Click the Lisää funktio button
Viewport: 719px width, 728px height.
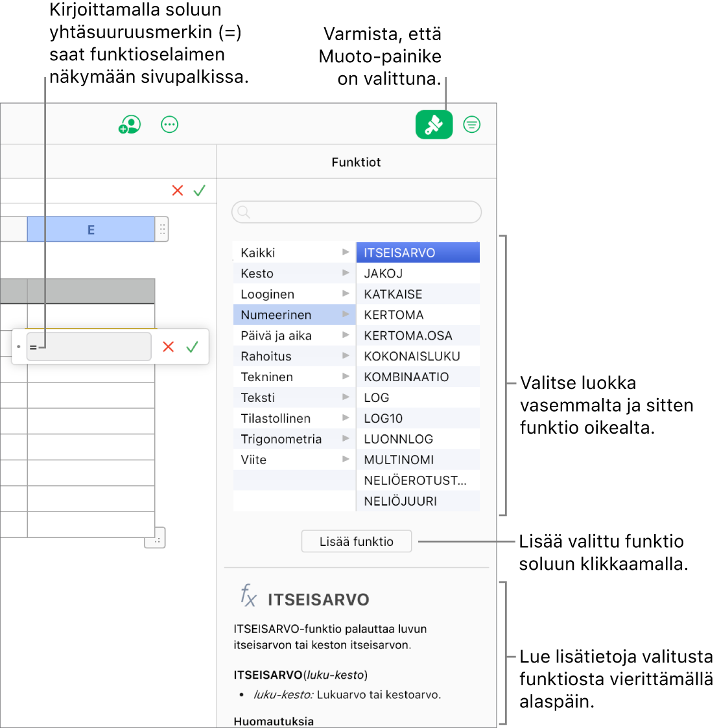(x=356, y=541)
